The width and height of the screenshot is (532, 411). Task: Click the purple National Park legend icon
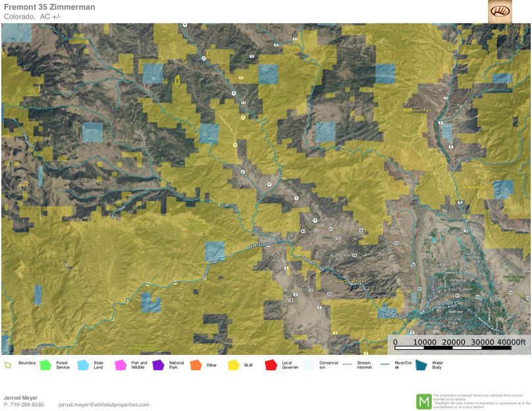tap(158, 364)
